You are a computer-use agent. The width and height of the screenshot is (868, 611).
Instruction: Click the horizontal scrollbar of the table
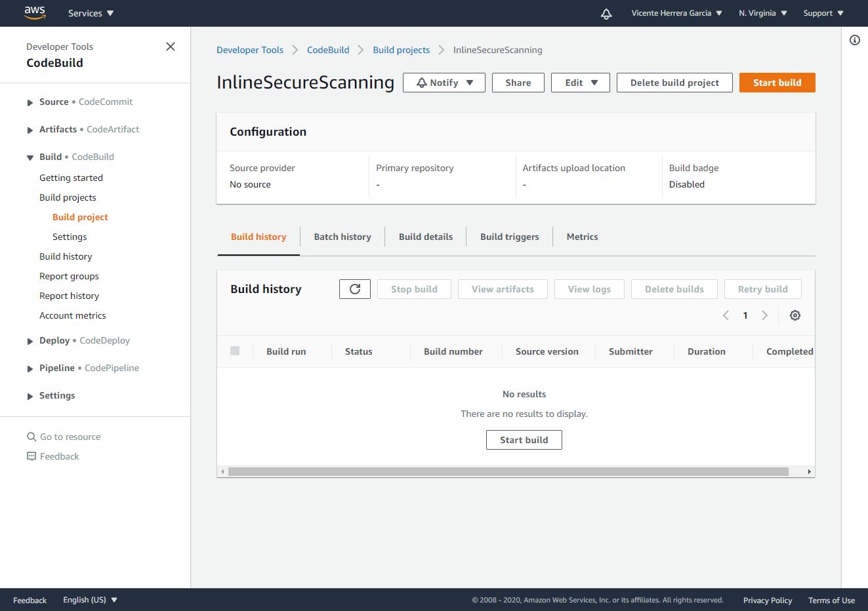point(508,471)
